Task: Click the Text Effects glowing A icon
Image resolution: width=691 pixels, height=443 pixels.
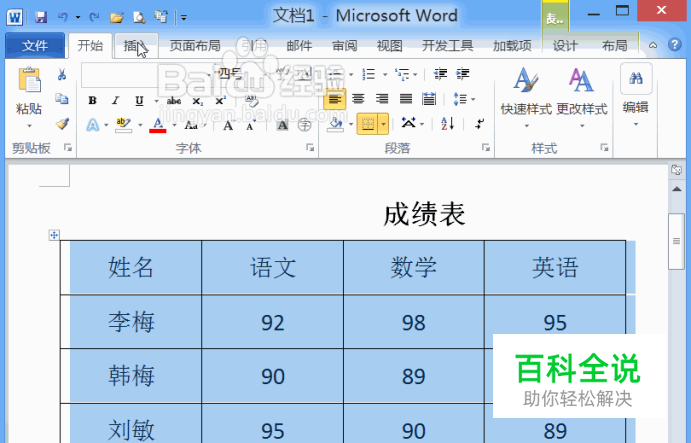Action: pyautogui.click(x=93, y=125)
